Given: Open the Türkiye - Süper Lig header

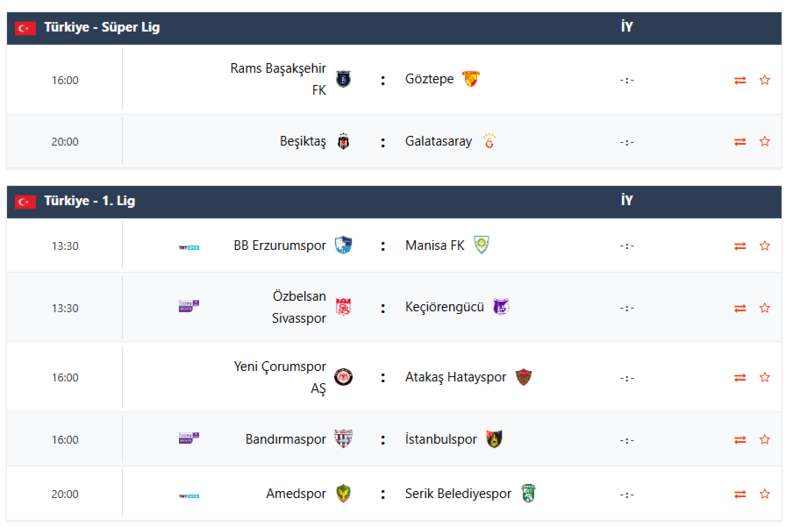Looking at the screenshot, I should tap(101, 28).
